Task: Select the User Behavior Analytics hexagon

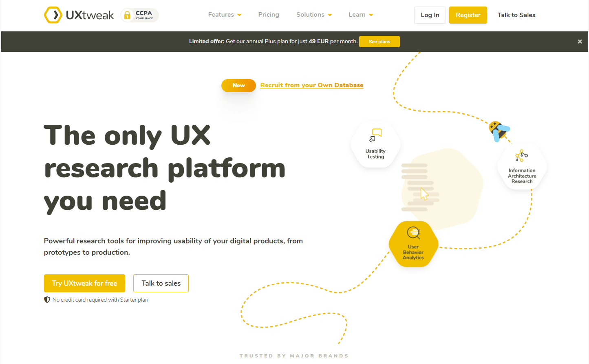Action: tap(413, 244)
